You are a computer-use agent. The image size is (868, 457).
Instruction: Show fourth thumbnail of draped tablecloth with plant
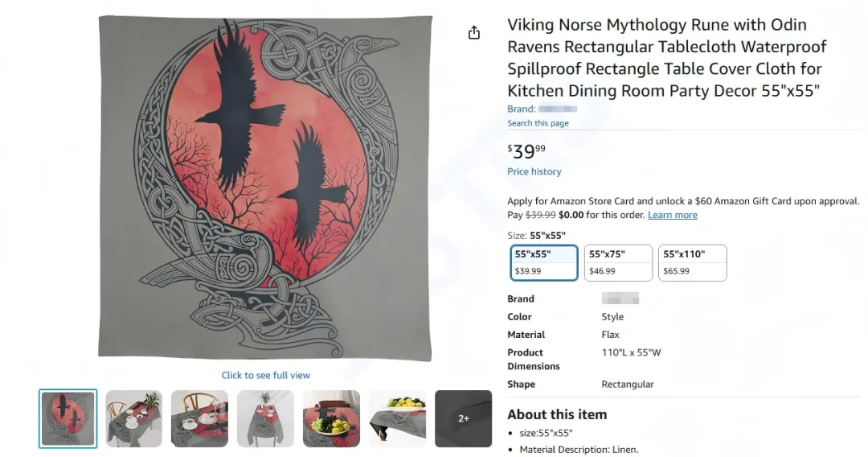click(x=265, y=418)
